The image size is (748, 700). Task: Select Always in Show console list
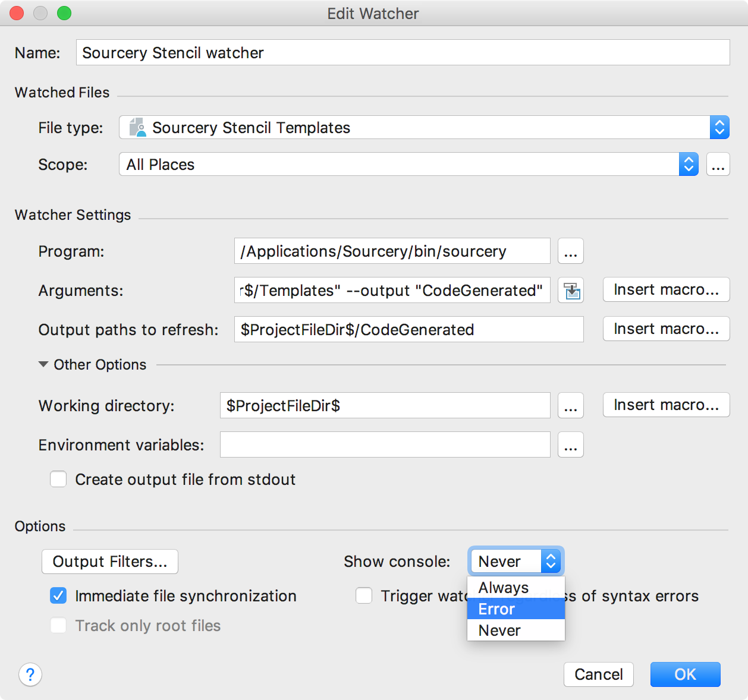pyautogui.click(x=516, y=588)
